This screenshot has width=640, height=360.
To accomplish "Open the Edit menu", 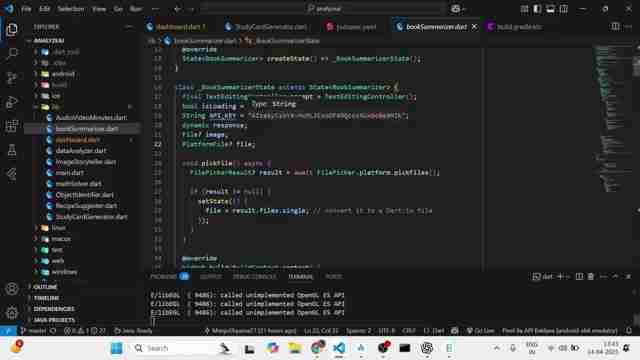I will (x=44, y=9).
